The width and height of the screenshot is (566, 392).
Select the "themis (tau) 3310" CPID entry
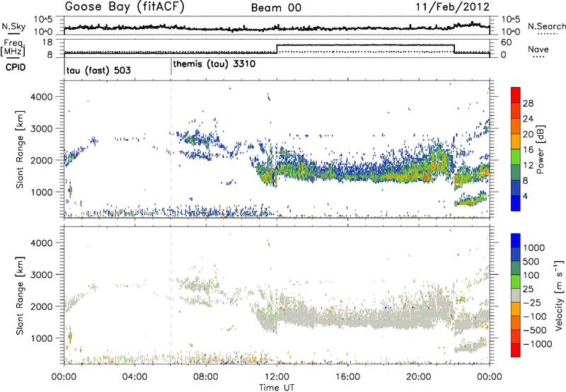pyautogui.click(x=214, y=64)
